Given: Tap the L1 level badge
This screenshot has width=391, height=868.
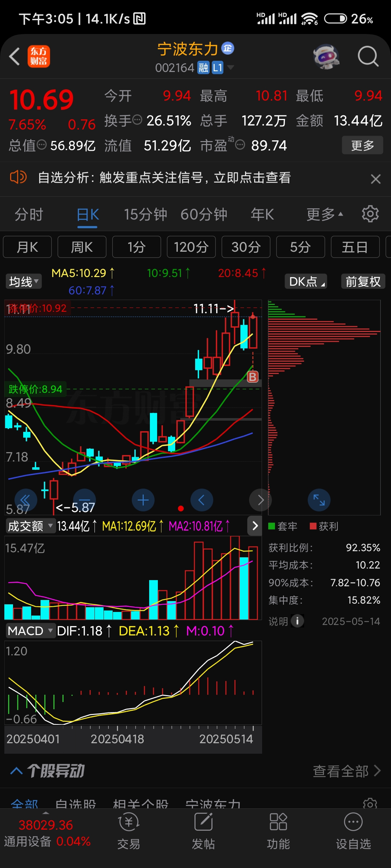Looking at the screenshot, I should 217,68.
